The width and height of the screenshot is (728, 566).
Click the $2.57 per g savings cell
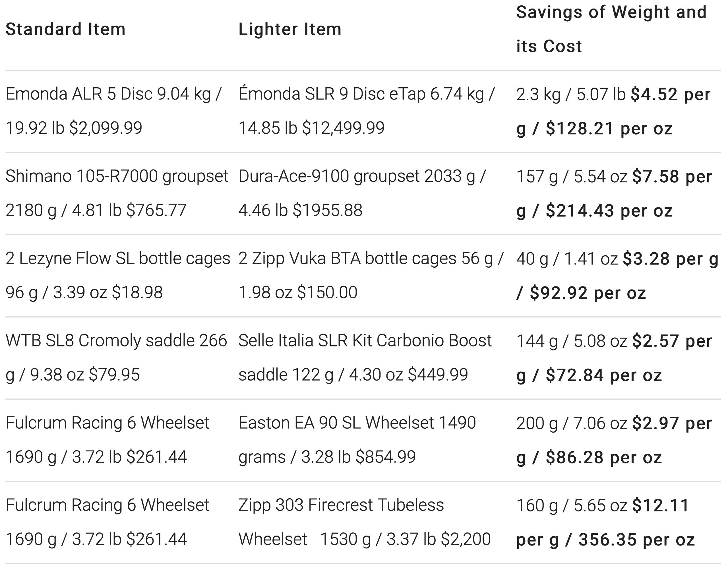tap(614, 358)
